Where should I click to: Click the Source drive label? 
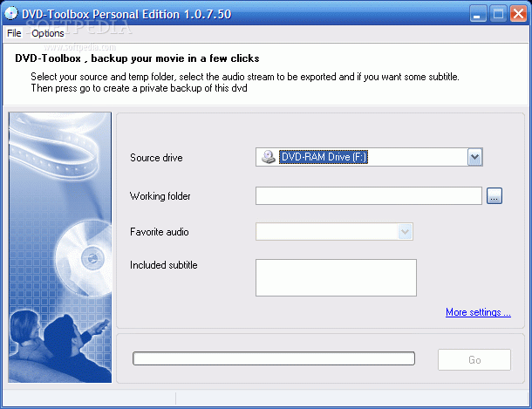tap(156, 158)
